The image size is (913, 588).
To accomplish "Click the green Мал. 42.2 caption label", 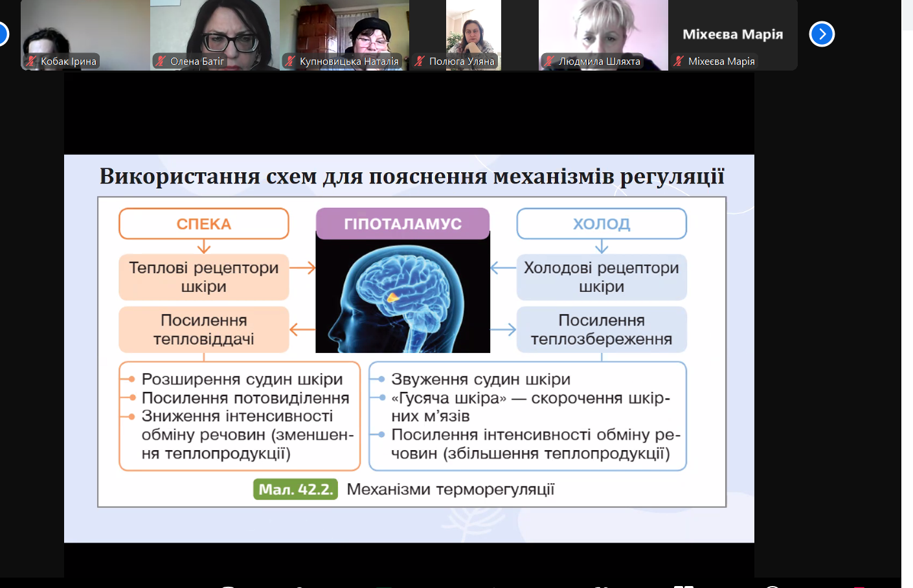I will pos(295,490).
